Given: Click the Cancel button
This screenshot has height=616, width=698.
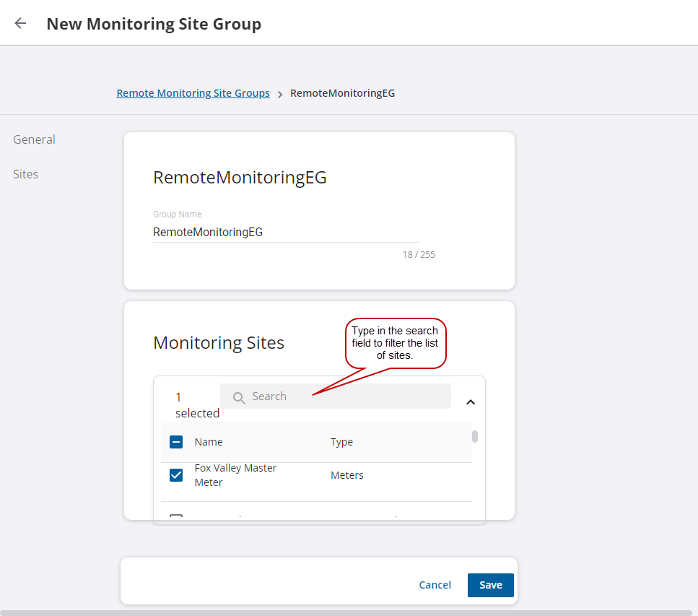Looking at the screenshot, I should (x=435, y=585).
